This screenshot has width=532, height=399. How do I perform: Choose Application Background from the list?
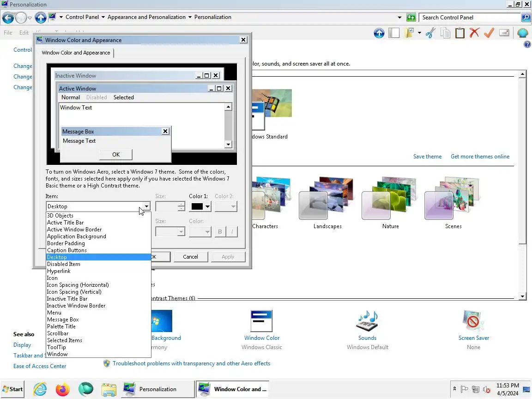tap(98, 236)
